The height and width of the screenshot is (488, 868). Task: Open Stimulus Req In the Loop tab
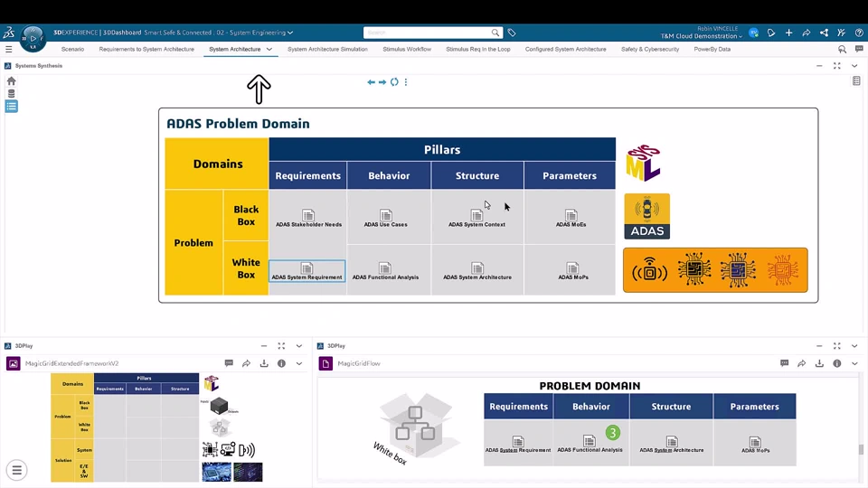478,49
